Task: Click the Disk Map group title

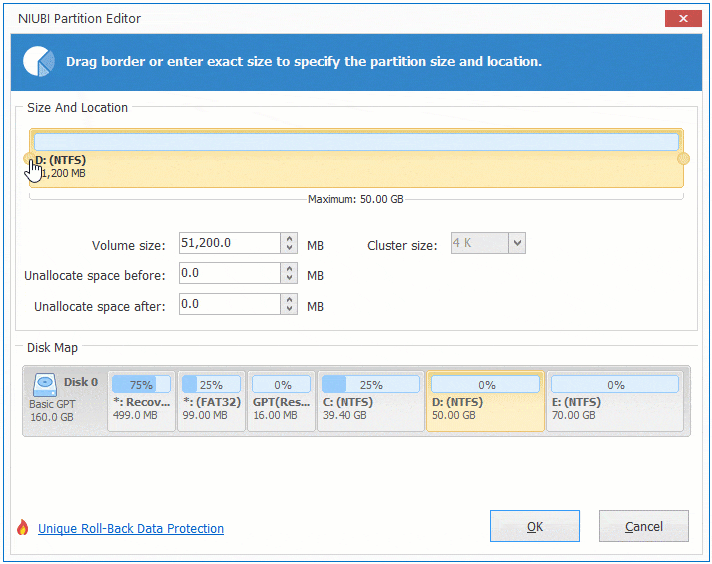Action: click(52, 348)
